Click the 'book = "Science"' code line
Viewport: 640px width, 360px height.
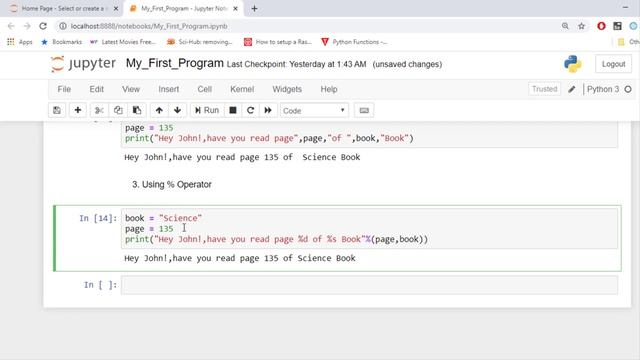163,218
